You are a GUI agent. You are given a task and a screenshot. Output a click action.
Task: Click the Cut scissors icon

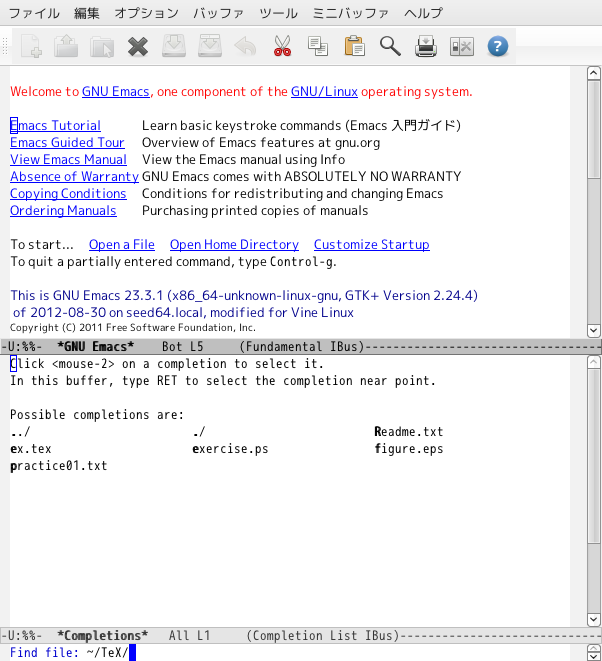282,46
